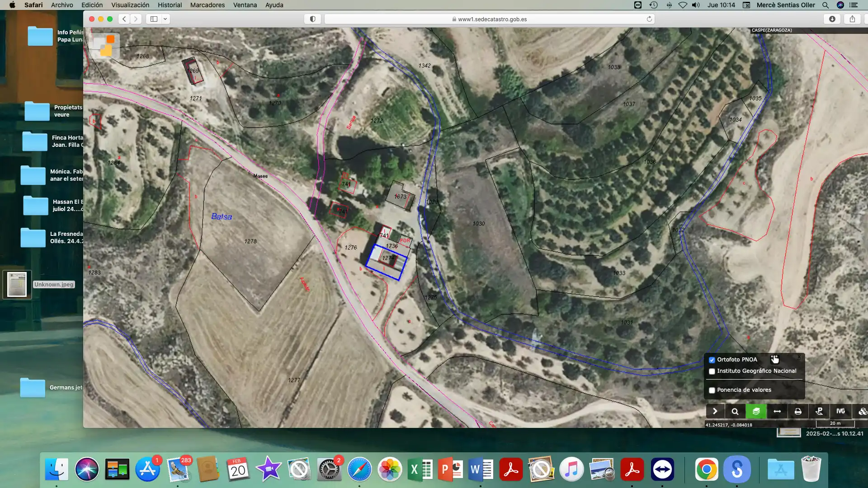The height and width of the screenshot is (488, 868).
Task: Open the Merce Sentias Oller user menu
Action: click(x=786, y=5)
